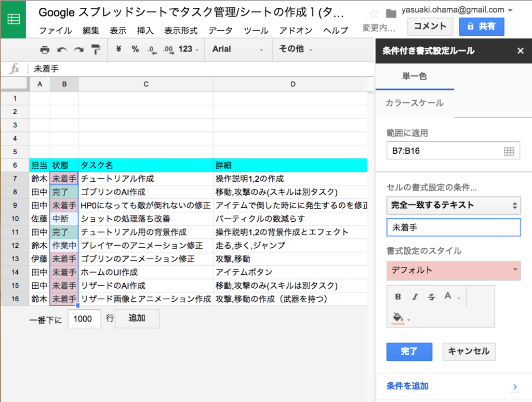Click the タスク名 header cell
The width and height of the screenshot is (532, 402).
146,166
